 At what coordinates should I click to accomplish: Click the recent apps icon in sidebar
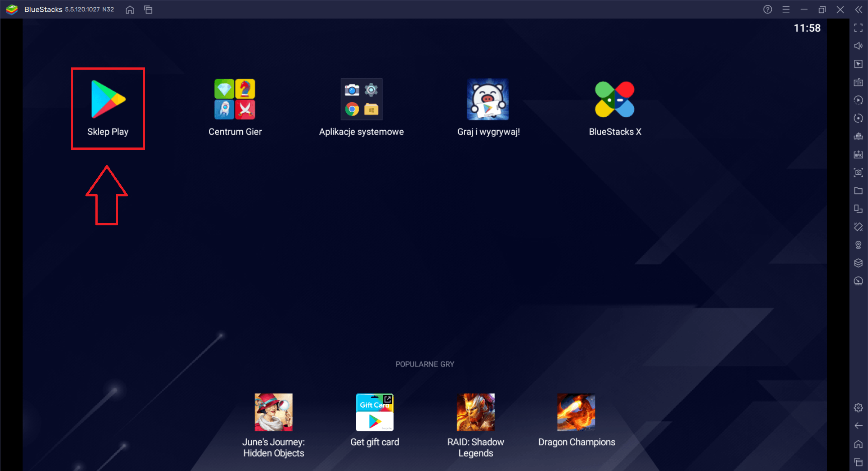click(x=859, y=462)
